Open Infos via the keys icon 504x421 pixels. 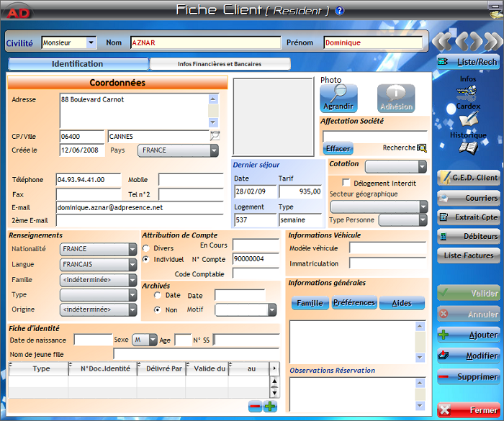tap(468, 91)
